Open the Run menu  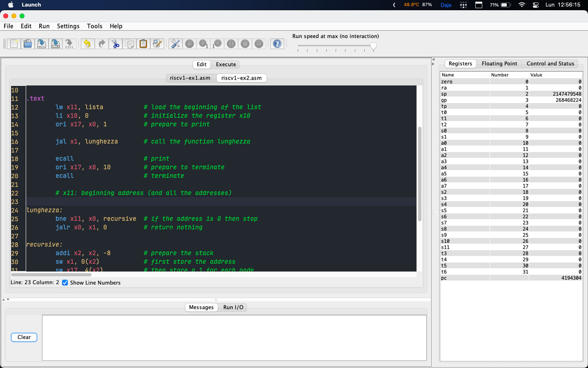[44, 26]
